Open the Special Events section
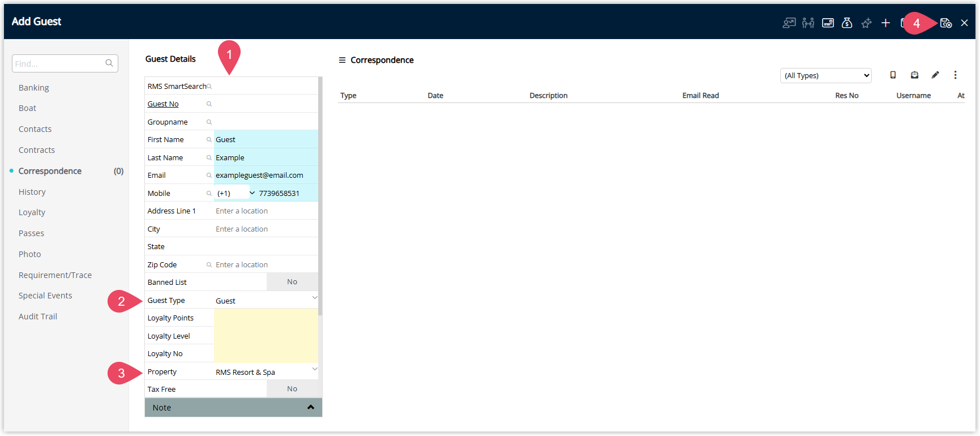Viewport: 980px width, 436px height. [x=45, y=296]
